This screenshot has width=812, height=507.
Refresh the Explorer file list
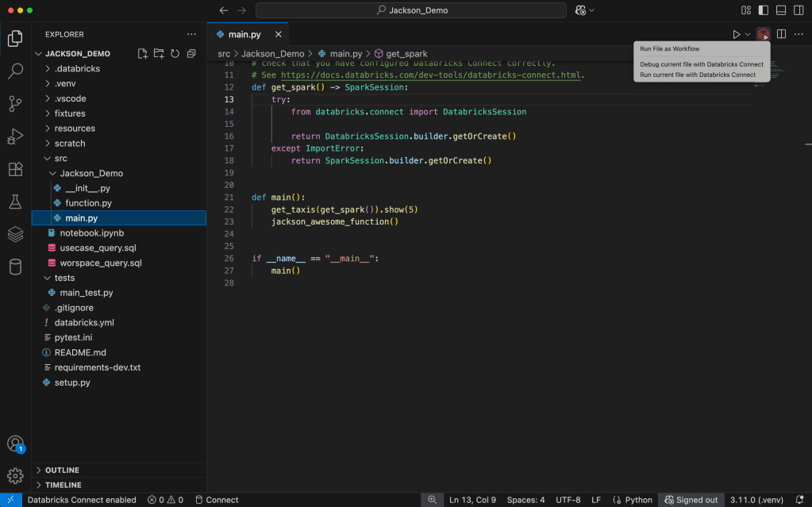coord(175,53)
